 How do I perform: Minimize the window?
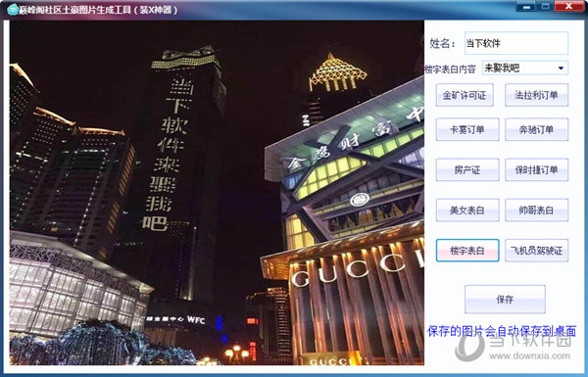525,7
